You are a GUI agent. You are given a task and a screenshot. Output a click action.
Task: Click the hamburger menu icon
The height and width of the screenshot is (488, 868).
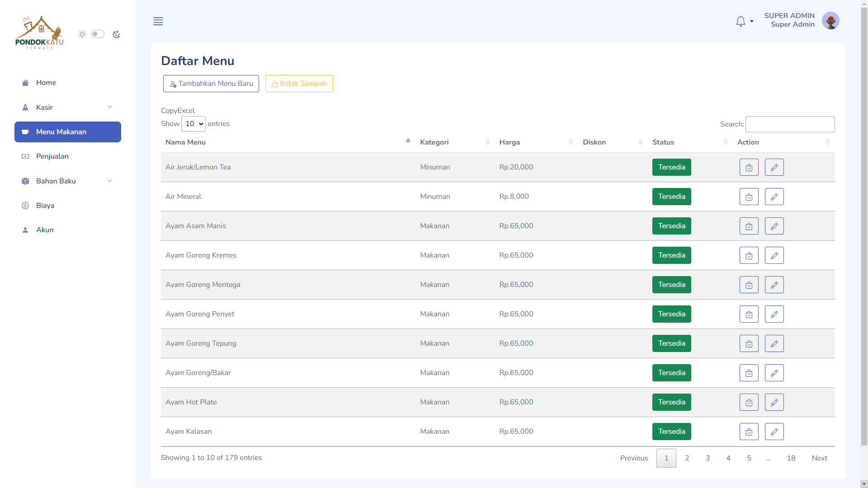coord(158,21)
